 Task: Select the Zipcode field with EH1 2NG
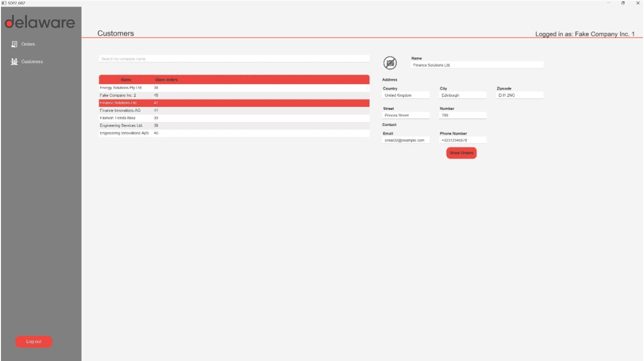[x=519, y=94]
